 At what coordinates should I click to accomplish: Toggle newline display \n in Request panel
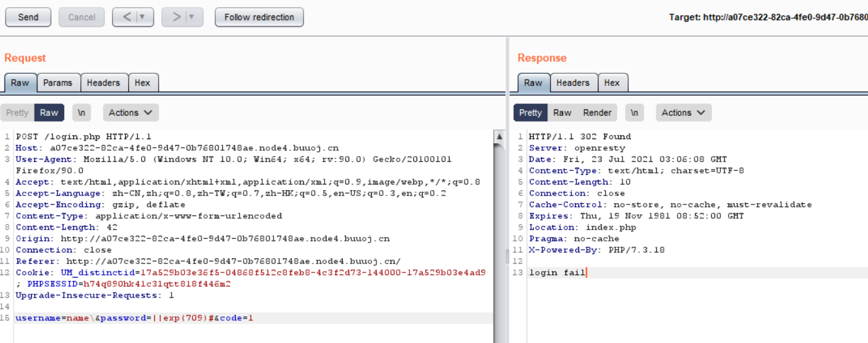[x=82, y=113]
